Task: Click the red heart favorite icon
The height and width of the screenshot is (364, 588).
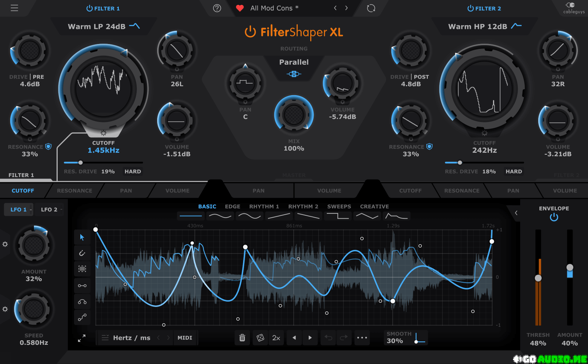Action: click(x=240, y=8)
